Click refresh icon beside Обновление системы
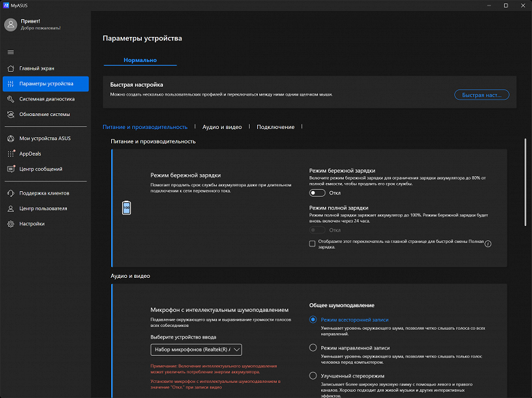 [11, 115]
